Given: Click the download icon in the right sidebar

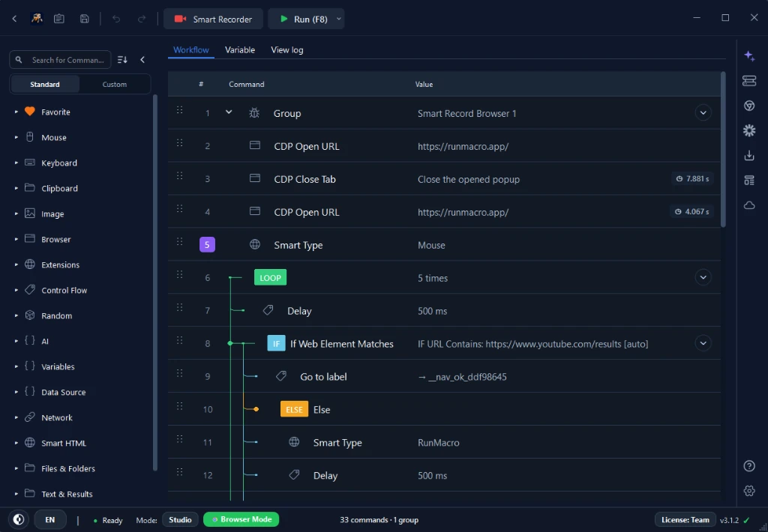Looking at the screenshot, I should (749, 155).
